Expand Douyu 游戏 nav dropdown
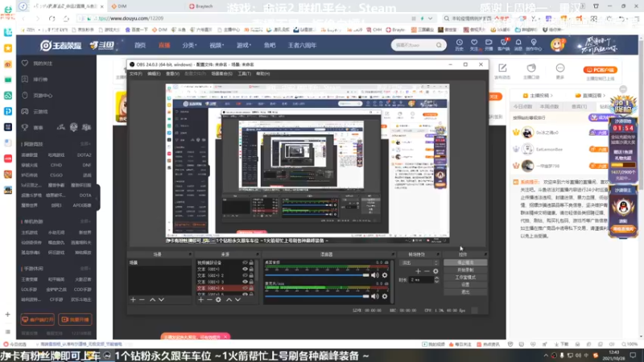Screen dimensions: 644x362 tap(244, 45)
